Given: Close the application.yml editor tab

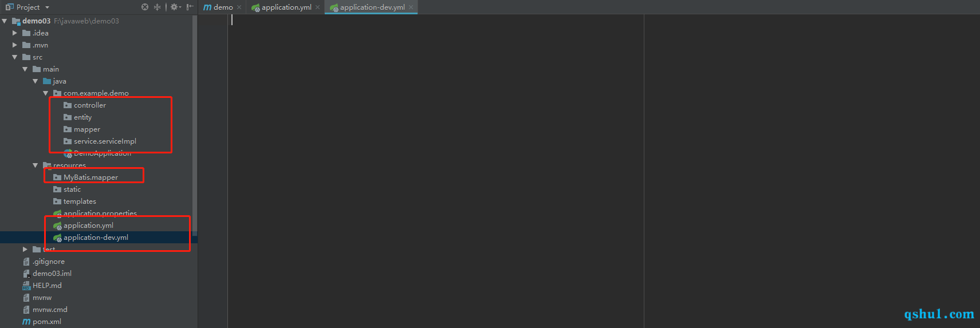Looking at the screenshot, I should click(317, 7).
